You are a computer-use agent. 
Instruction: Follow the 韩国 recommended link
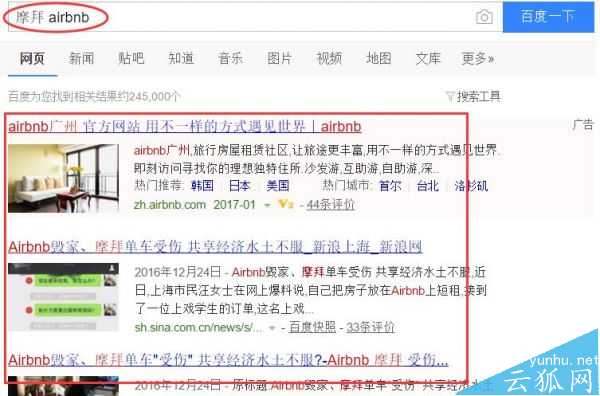(202, 186)
